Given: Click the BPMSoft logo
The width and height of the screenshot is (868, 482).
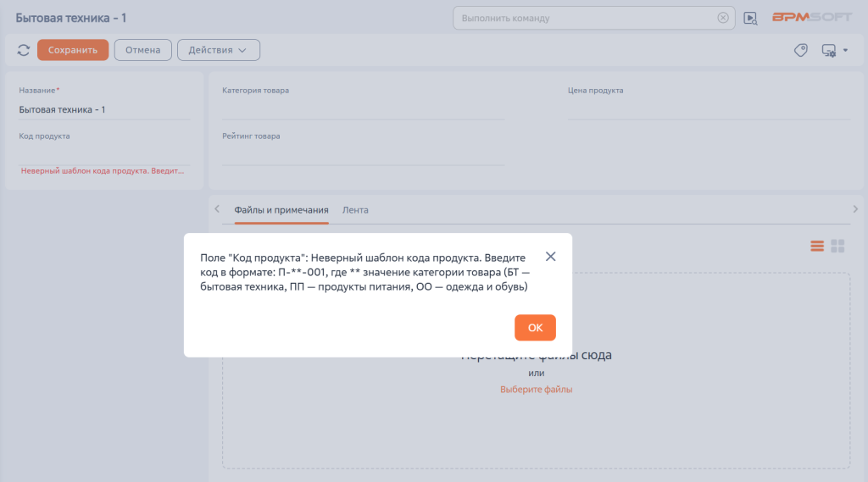Looking at the screenshot, I should [x=811, y=18].
